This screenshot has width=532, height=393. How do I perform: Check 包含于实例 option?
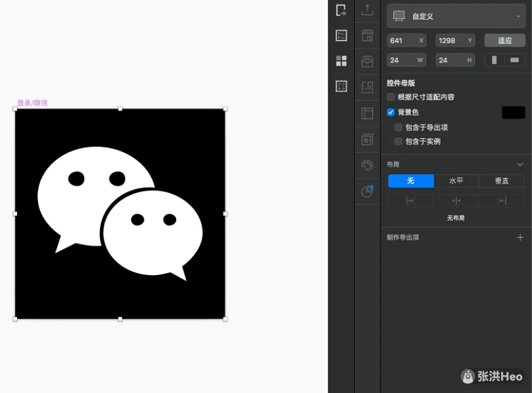coord(399,141)
